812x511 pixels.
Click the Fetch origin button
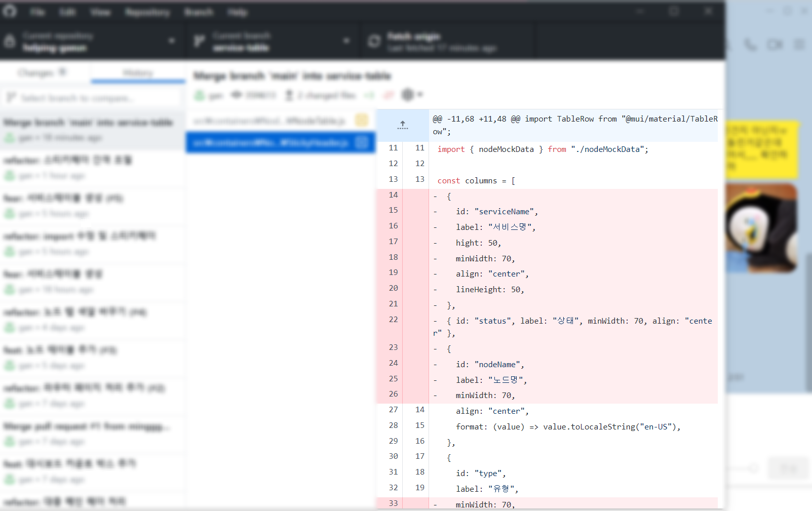[x=448, y=42]
